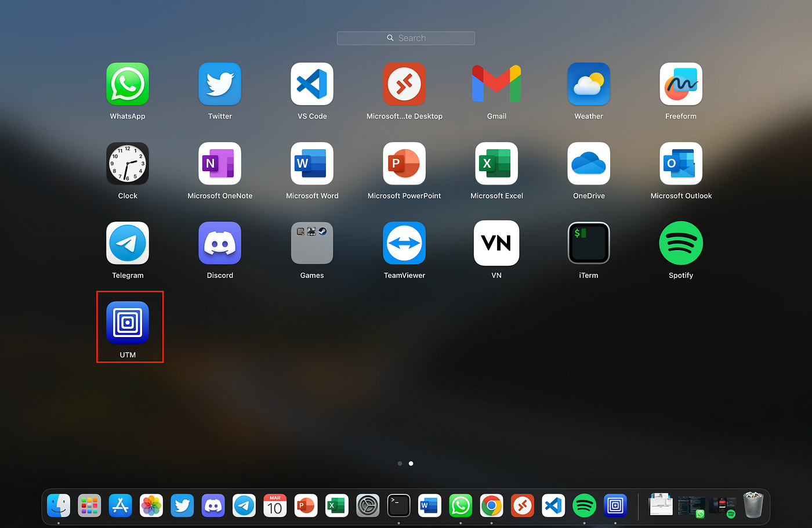The width and height of the screenshot is (812, 528).
Task: Click the Launchpad icon in the Dock
Action: (89, 506)
